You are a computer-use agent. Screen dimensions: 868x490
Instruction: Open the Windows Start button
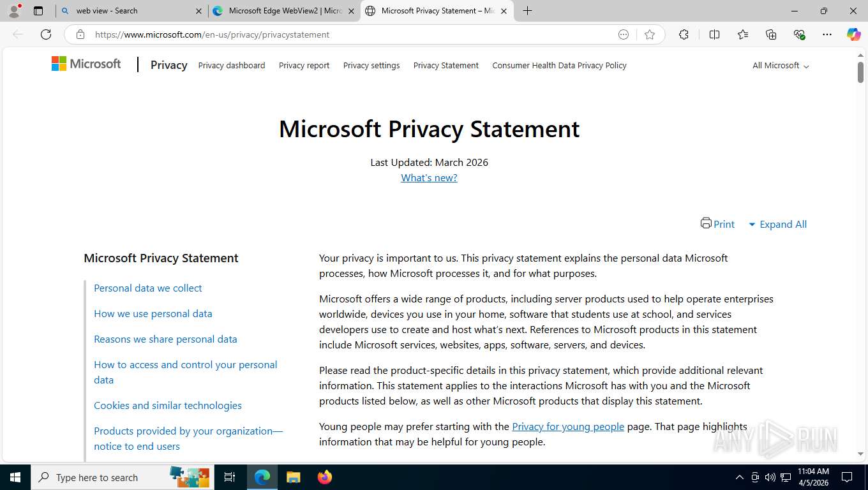click(x=15, y=477)
